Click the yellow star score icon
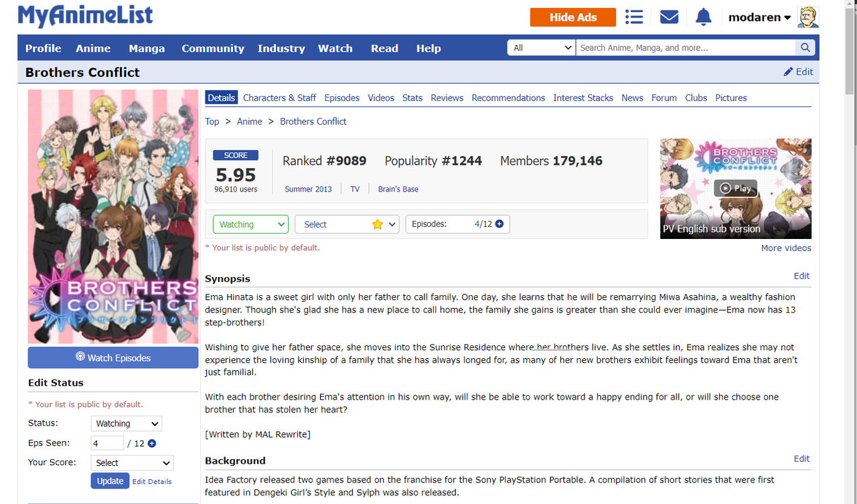 pyautogui.click(x=378, y=225)
